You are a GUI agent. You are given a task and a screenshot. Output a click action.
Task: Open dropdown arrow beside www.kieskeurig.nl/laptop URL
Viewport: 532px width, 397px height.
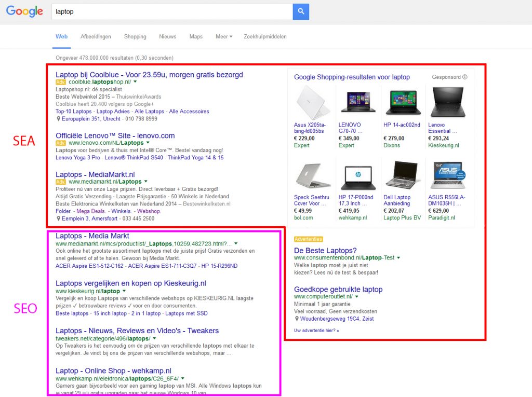click(125, 292)
